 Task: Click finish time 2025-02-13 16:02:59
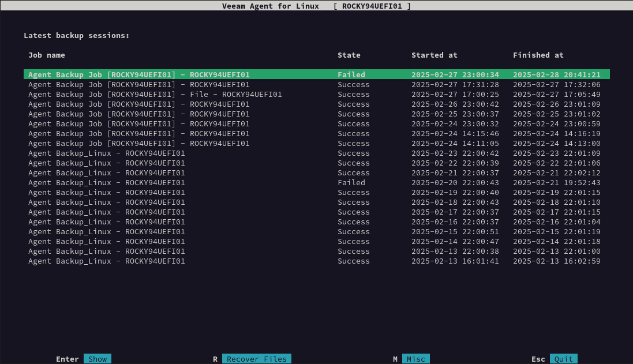(x=557, y=261)
